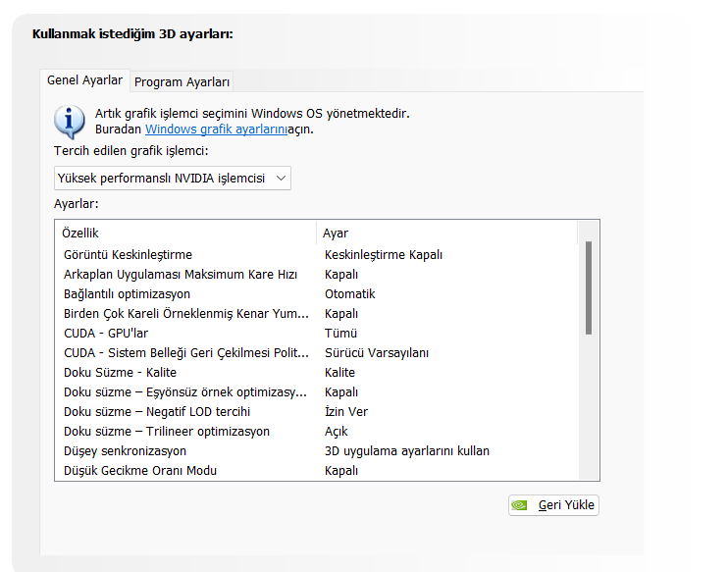Select Birden Çok Kareli Örneklenmiş Kenar row
This screenshot has height=572, width=728.
(318, 314)
